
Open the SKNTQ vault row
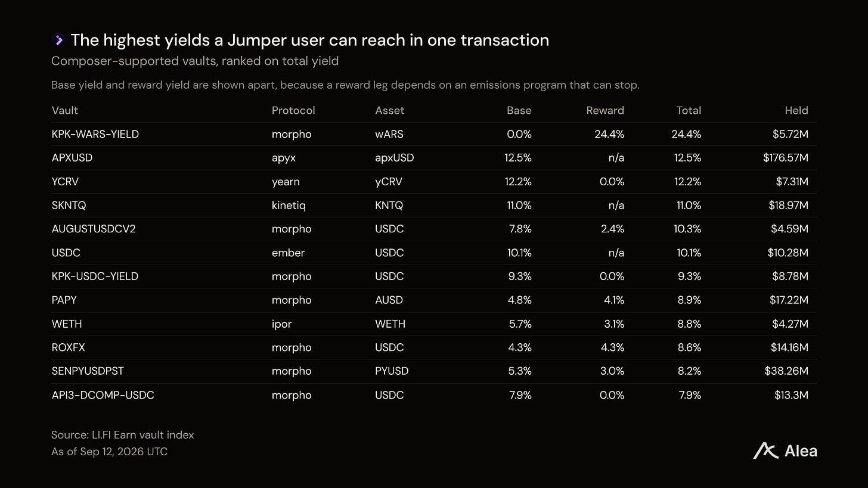pos(434,206)
